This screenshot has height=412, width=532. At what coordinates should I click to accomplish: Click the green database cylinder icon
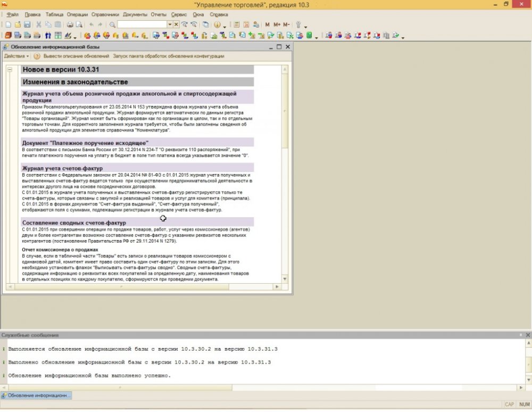click(309, 35)
